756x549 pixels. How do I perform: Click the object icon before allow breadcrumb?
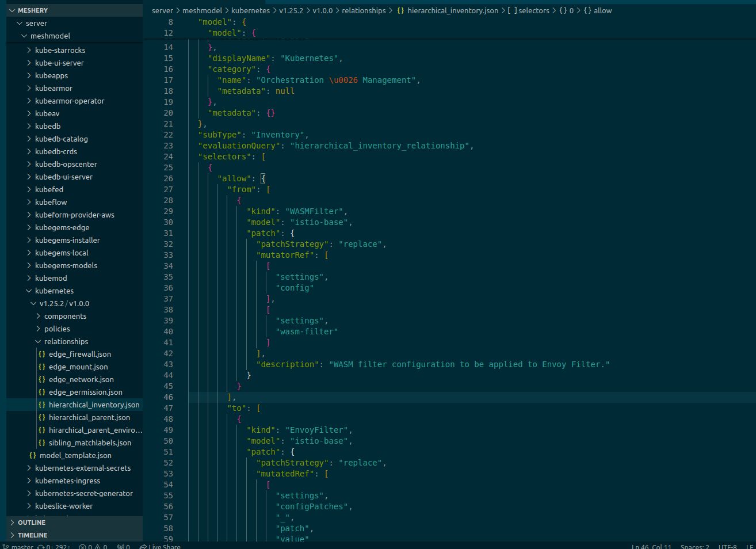587,10
